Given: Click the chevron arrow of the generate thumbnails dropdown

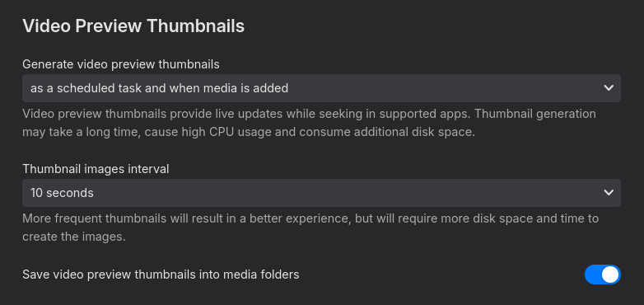Looking at the screenshot, I should (x=609, y=88).
